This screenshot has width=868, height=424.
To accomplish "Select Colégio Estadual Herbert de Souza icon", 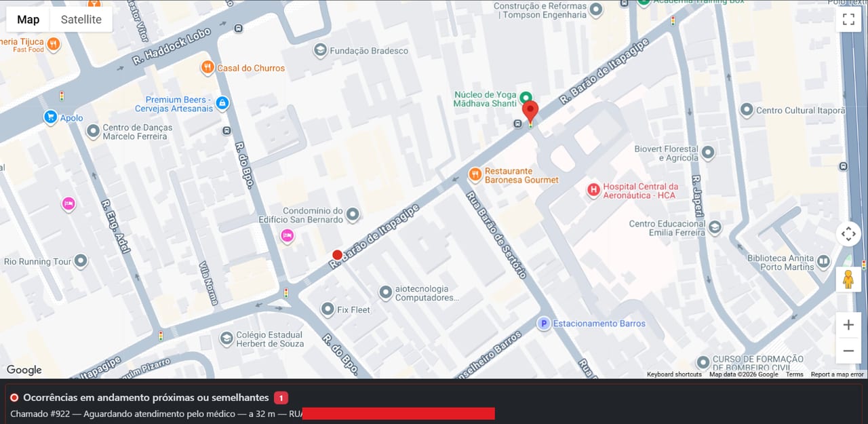I will click(x=226, y=339).
